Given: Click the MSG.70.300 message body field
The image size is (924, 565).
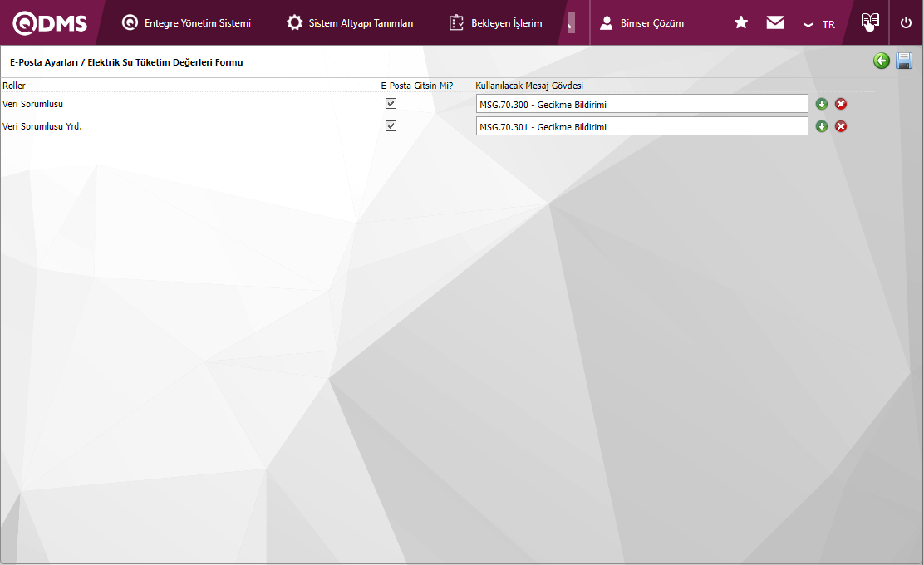Looking at the screenshot, I should (x=641, y=104).
